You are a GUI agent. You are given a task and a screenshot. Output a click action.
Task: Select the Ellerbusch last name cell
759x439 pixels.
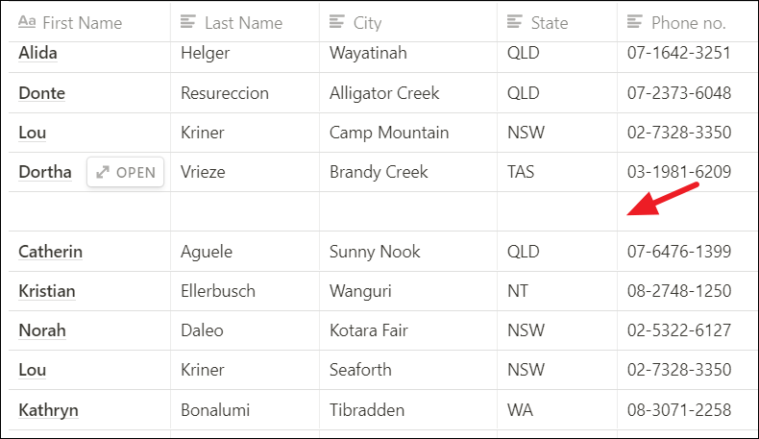coord(245,291)
